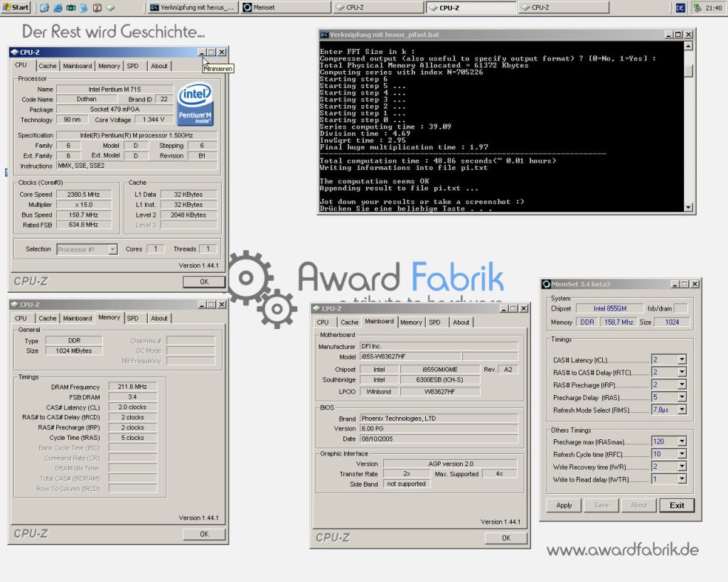Launch Internet Explorer from Quick Launch

pos(58,7)
